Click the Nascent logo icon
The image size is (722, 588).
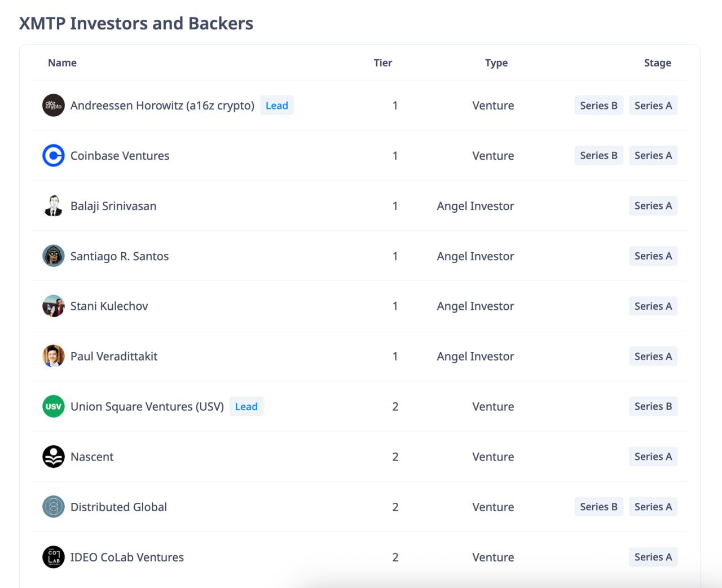(x=54, y=457)
